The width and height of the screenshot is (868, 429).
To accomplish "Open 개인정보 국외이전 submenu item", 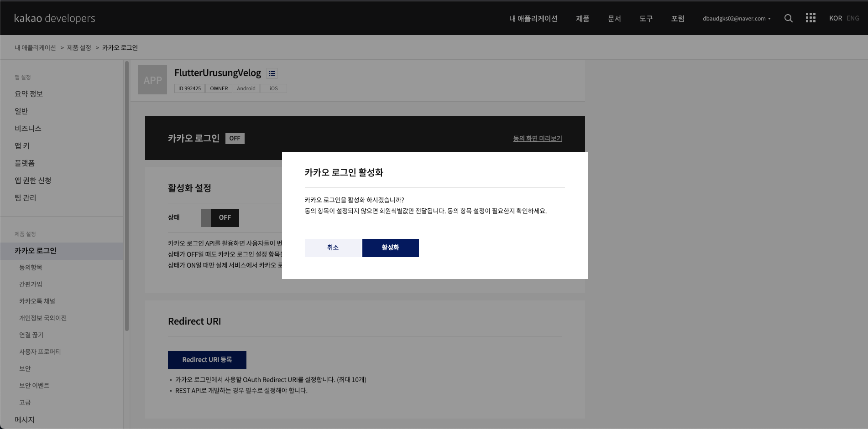I will pos(43,318).
